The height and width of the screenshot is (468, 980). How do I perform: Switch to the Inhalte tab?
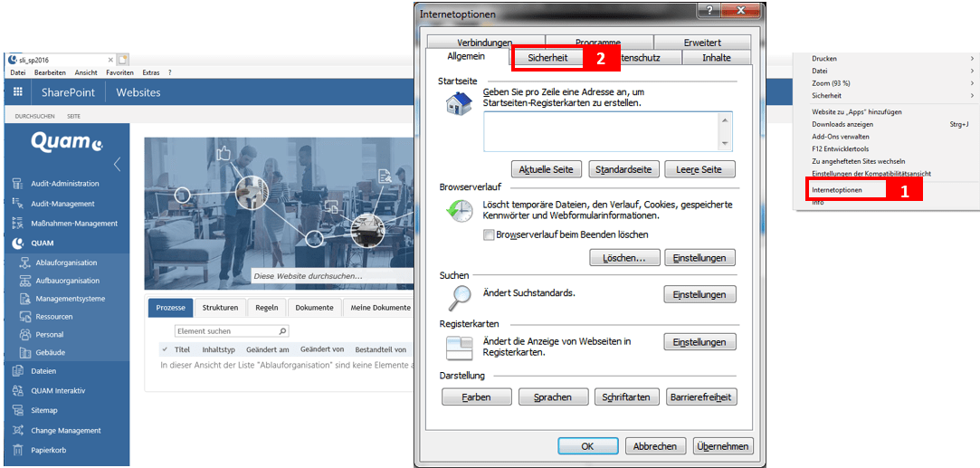(x=717, y=58)
